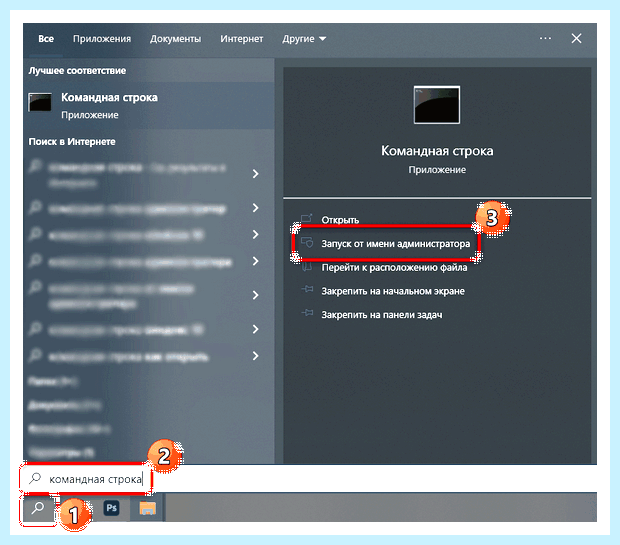Click the taskbar search button
This screenshot has width=620, height=545.
(38, 508)
